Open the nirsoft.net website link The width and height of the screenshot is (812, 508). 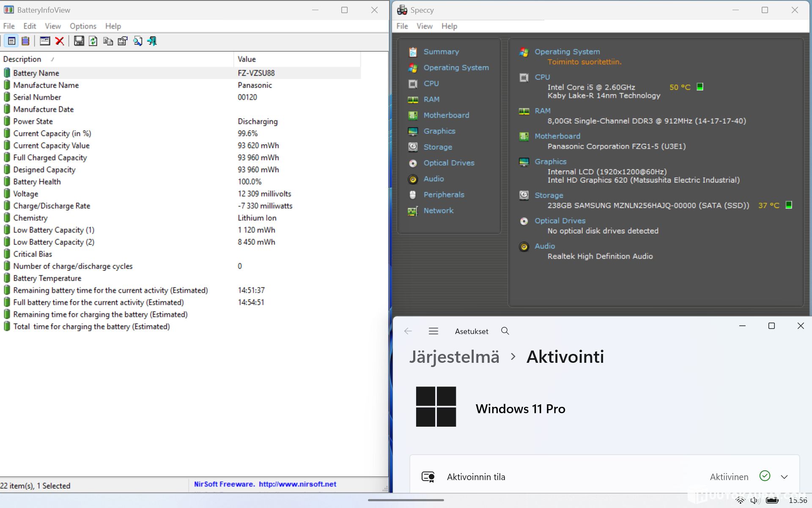(297, 484)
